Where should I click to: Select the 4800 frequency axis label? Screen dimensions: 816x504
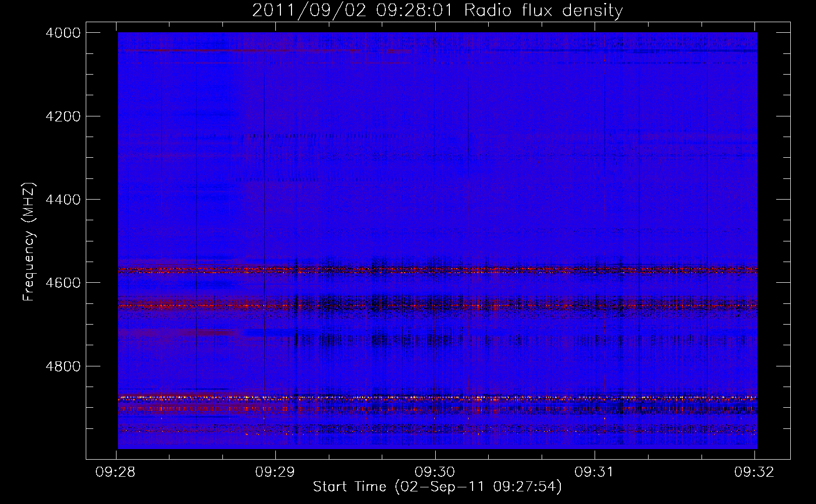[x=63, y=366]
